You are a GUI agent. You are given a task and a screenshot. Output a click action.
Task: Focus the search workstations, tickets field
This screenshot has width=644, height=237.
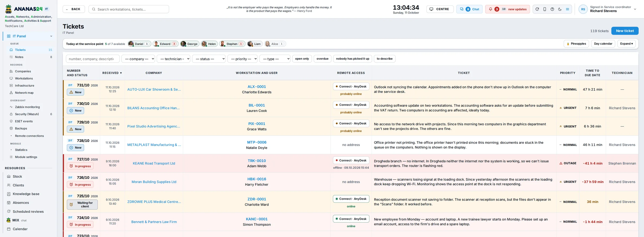coord(129,9)
